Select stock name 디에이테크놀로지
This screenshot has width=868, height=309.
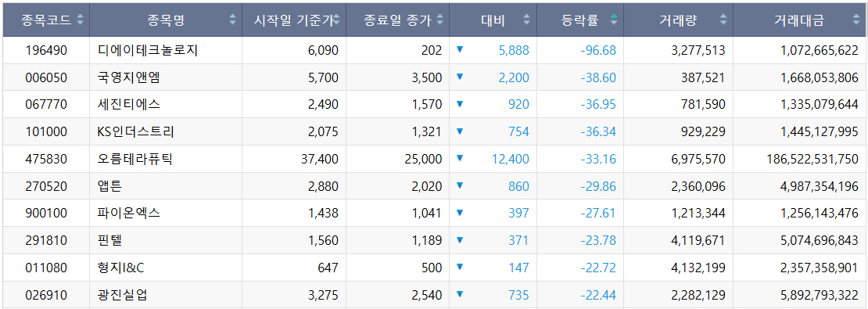(147, 50)
